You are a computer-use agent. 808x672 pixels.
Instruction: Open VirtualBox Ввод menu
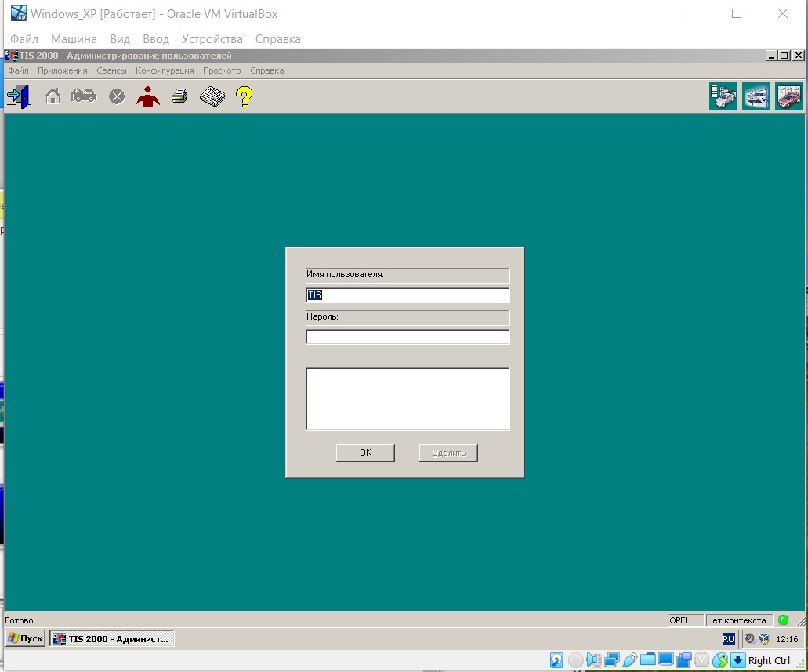tap(156, 39)
